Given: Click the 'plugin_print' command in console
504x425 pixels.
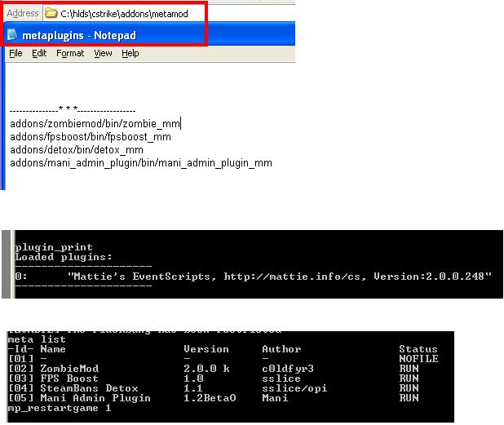Looking at the screenshot, I should coord(54,247).
